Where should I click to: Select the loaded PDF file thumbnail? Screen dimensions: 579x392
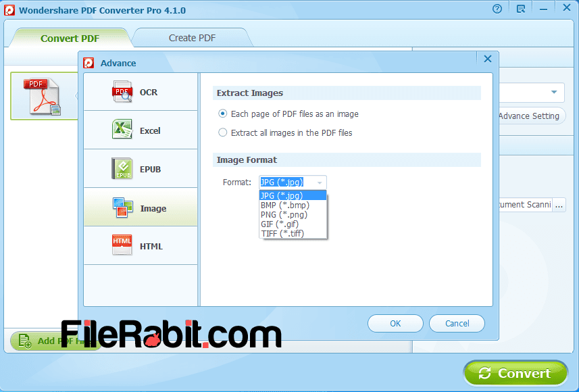click(43, 96)
